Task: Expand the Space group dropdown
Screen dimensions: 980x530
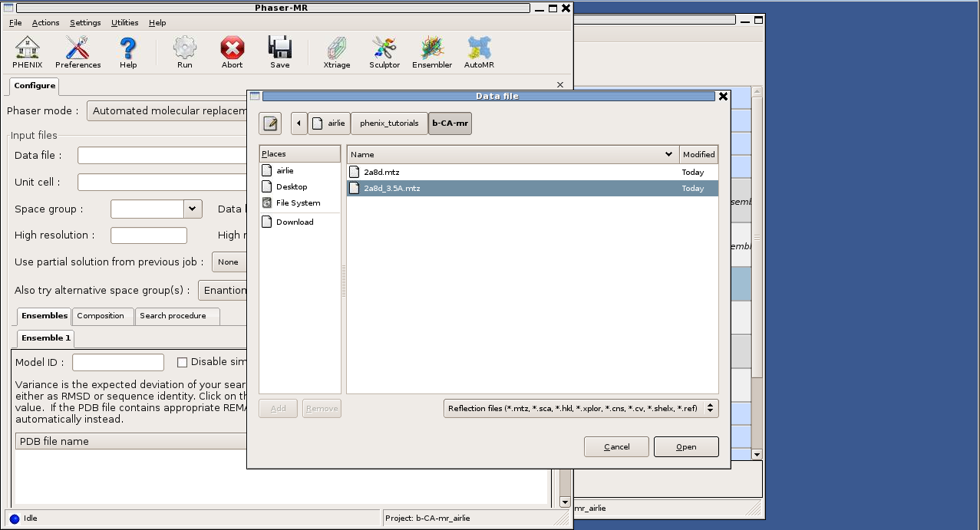Action: pyautogui.click(x=192, y=209)
